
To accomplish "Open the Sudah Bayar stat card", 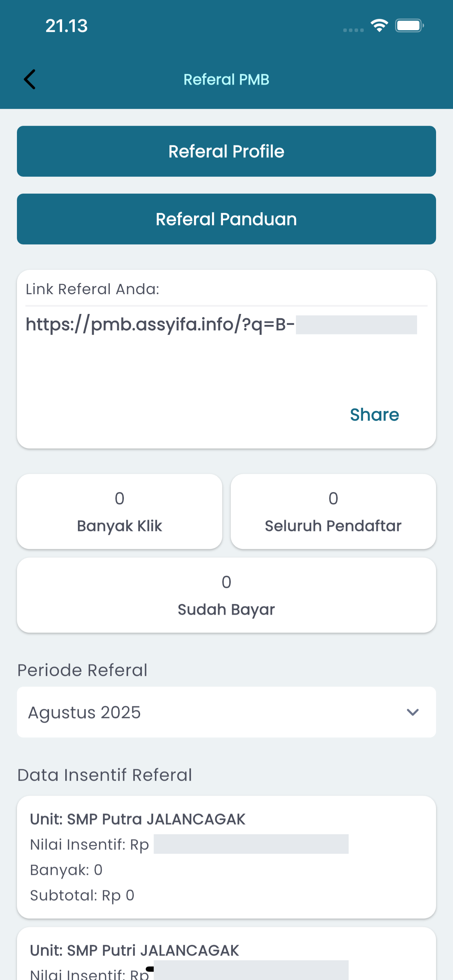I will coord(226,595).
